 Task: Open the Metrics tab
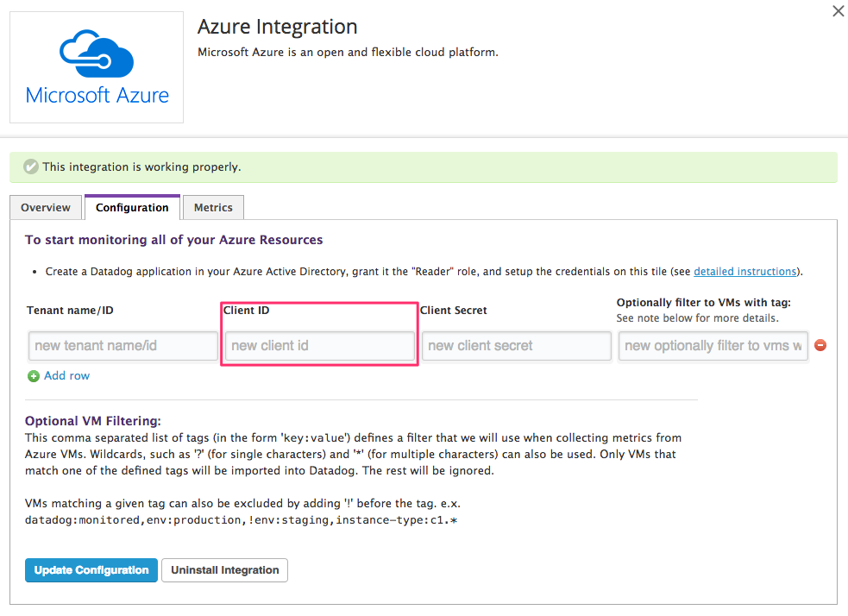[213, 208]
